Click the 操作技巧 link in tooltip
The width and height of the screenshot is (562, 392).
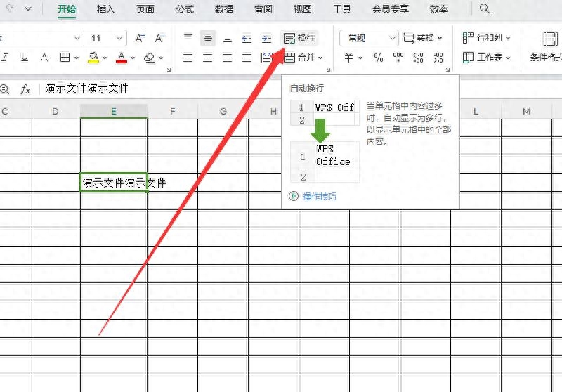[319, 197]
